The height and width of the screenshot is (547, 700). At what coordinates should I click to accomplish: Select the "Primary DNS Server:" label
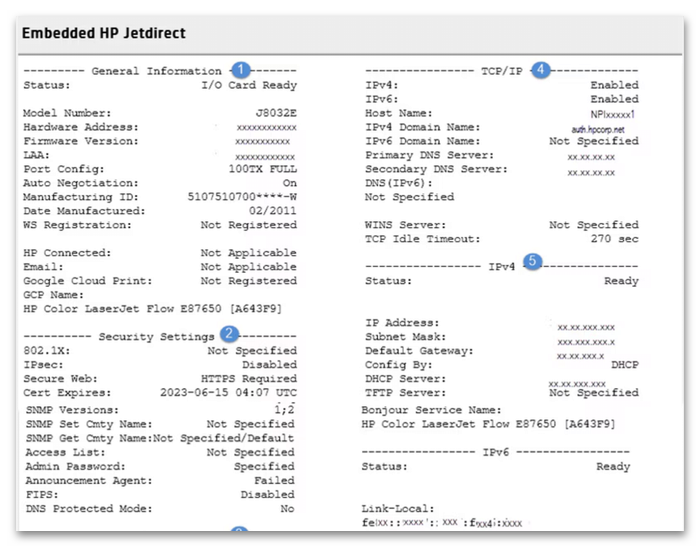pos(429,155)
